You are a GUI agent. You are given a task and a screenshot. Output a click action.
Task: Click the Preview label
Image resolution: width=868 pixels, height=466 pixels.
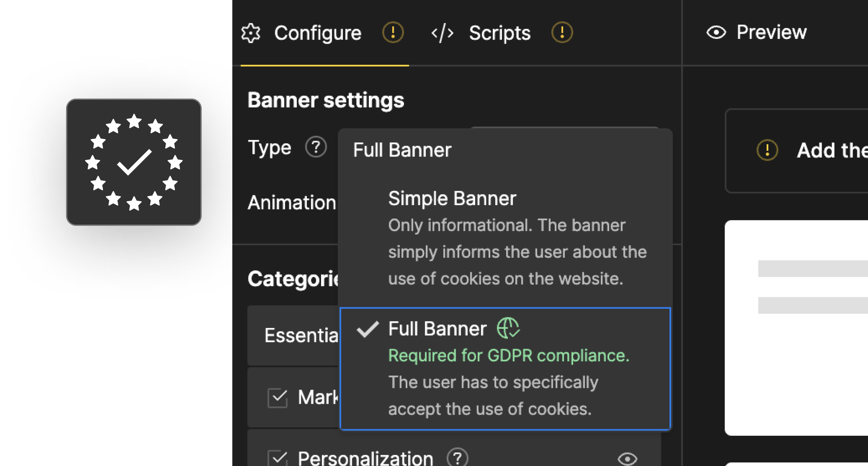pyautogui.click(x=772, y=32)
